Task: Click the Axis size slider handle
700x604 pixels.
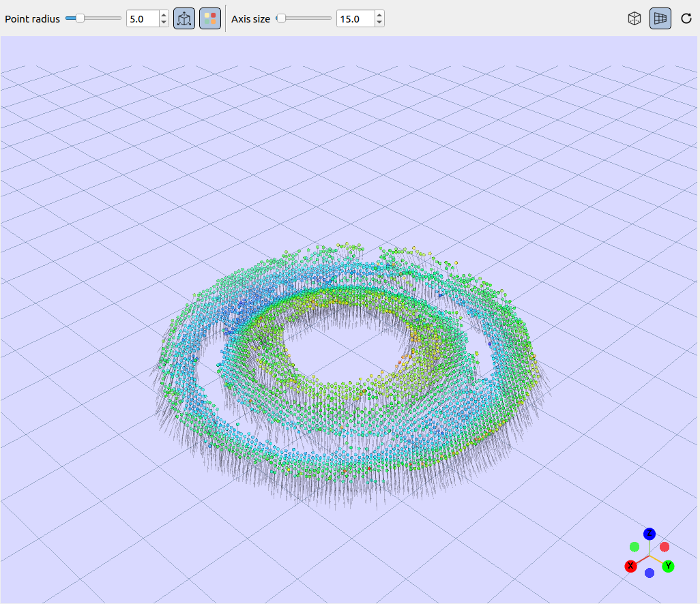Action: [281, 18]
